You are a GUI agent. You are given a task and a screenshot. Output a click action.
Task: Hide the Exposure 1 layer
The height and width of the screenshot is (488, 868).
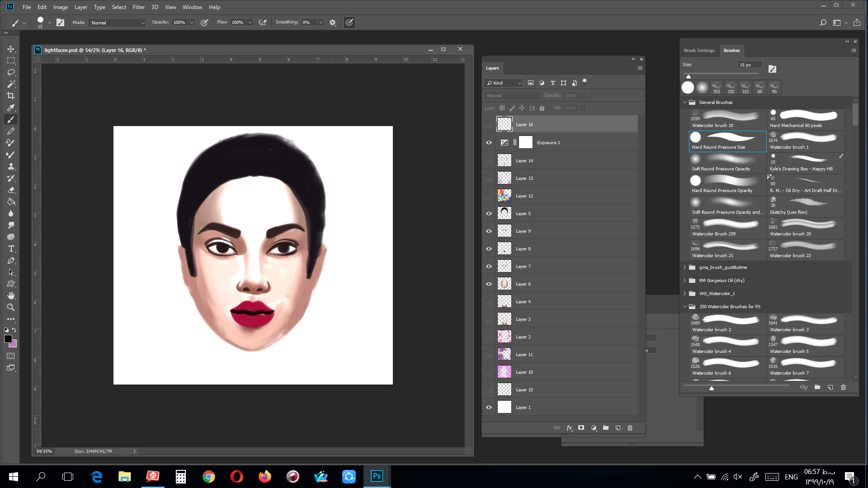[489, 143]
